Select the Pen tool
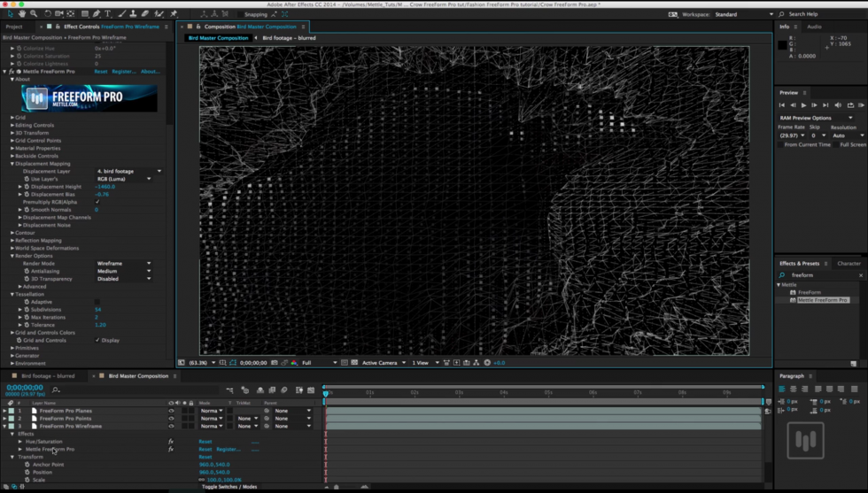Image resolution: width=868 pixels, height=493 pixels. pyautogui.click(x=97, y=14)
